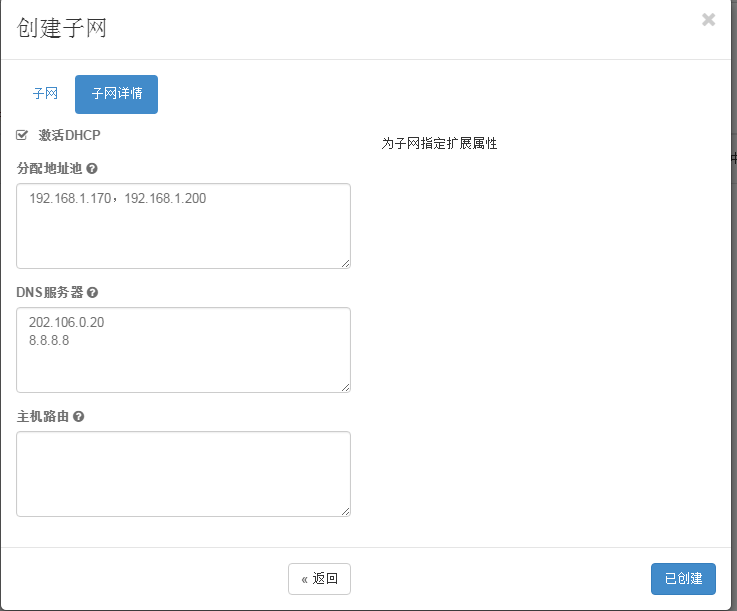Close the 创建子网 dialog
Image resolution: width=737 pixels, height=611 pixels.
click(x=708, y=20)
